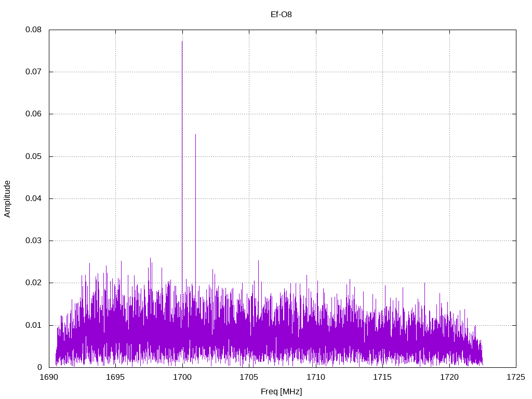
Task: Click the 1705 x-axis tick label
Action: coord(249,377)
